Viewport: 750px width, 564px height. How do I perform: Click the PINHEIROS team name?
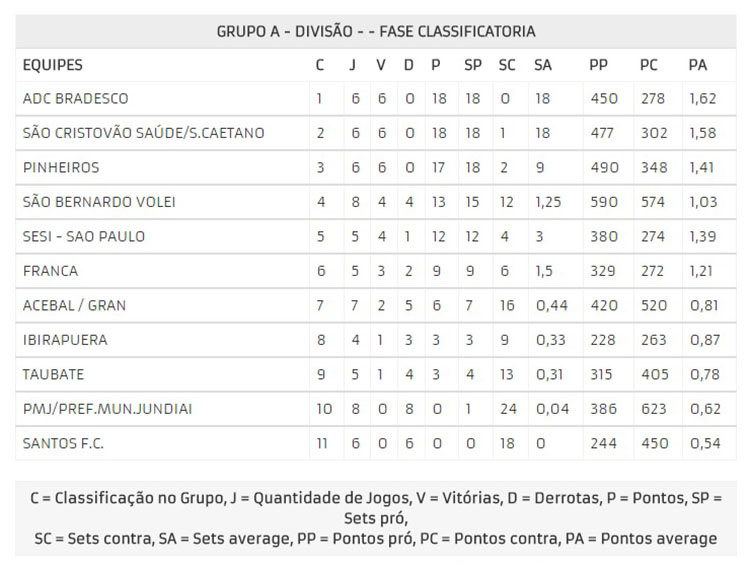point(61,167)
